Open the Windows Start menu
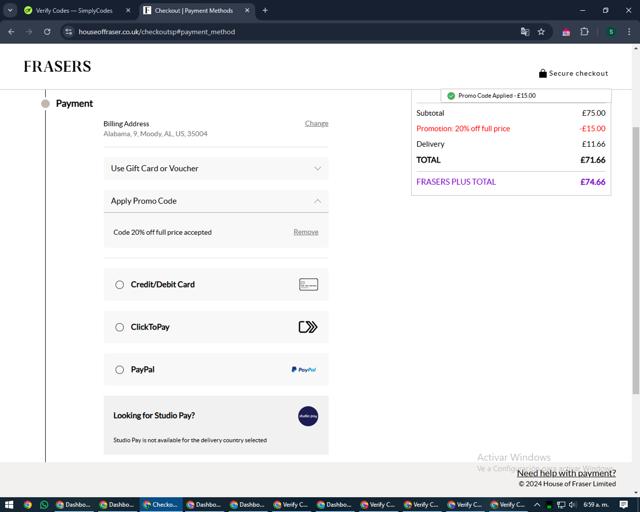The height and width of the screenshot is (512, 640). [x=9, y=505]
